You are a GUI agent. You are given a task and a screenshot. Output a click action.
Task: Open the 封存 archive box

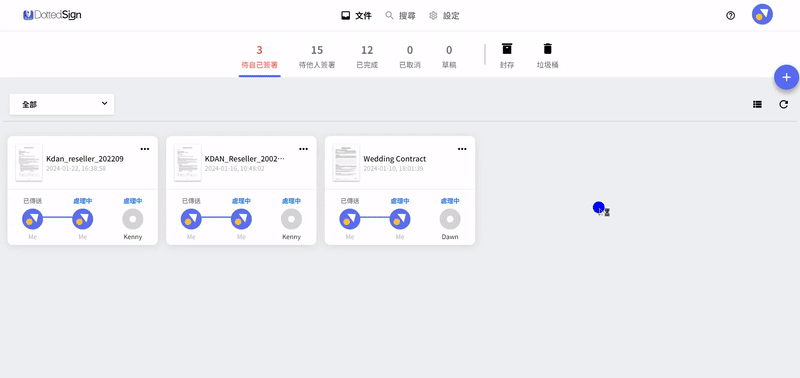[507, 56]
